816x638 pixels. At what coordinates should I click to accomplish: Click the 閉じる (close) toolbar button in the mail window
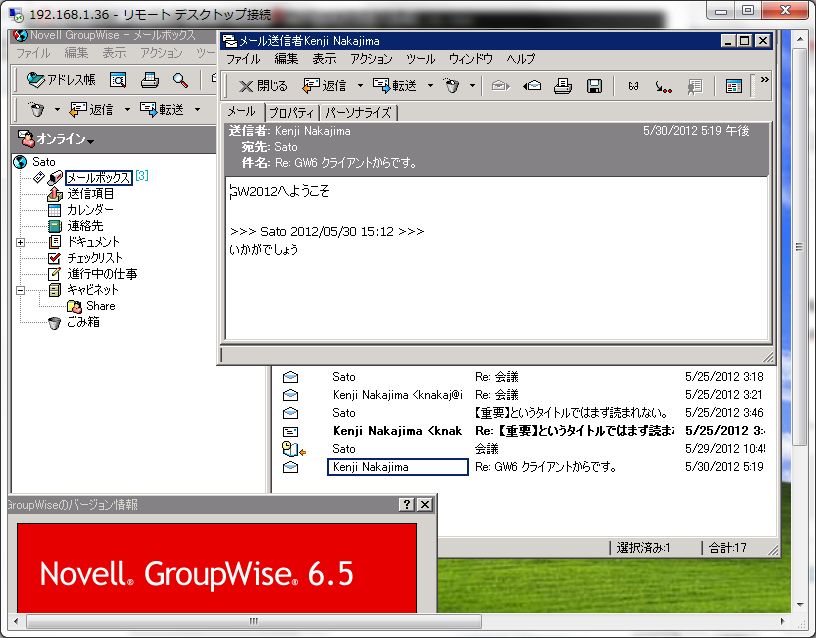tap(263, 86)
